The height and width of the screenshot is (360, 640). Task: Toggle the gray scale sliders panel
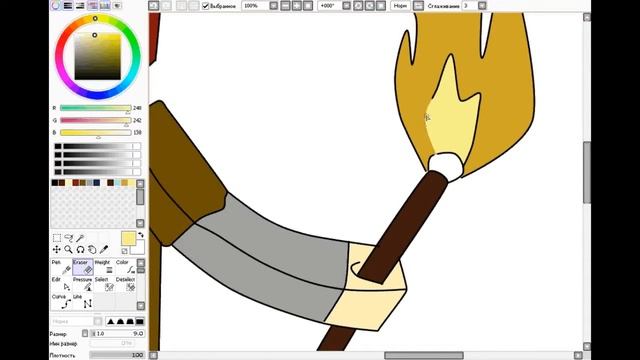pyautogui.click(x=80, y=5)
